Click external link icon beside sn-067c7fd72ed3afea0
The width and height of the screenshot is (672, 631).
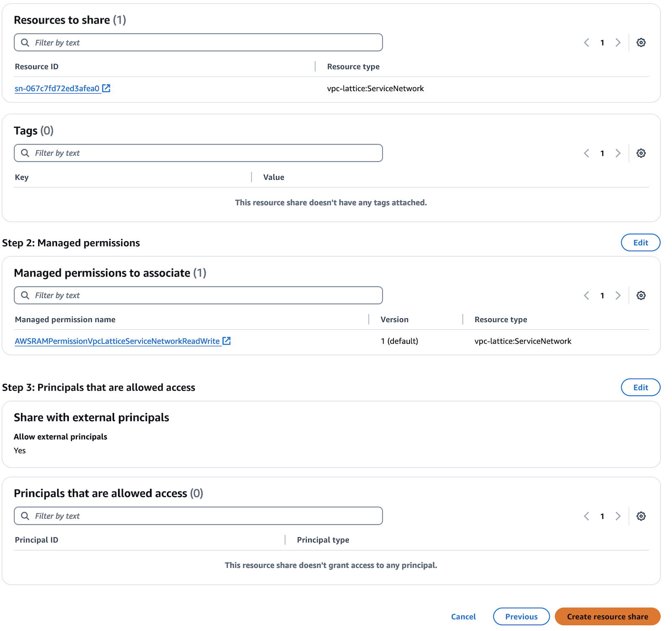pyautogui.click(x=106, y=88)
